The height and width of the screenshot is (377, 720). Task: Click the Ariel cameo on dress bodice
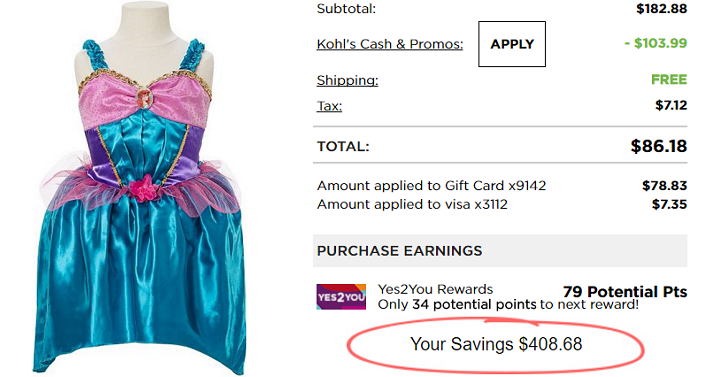(145, 98)
